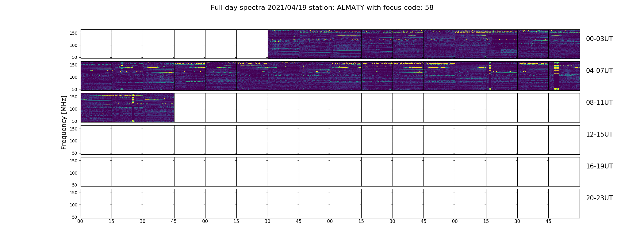Click the Frequency [MHz] axis label
This screenshot has height=245, width=644.
[64, 123]
